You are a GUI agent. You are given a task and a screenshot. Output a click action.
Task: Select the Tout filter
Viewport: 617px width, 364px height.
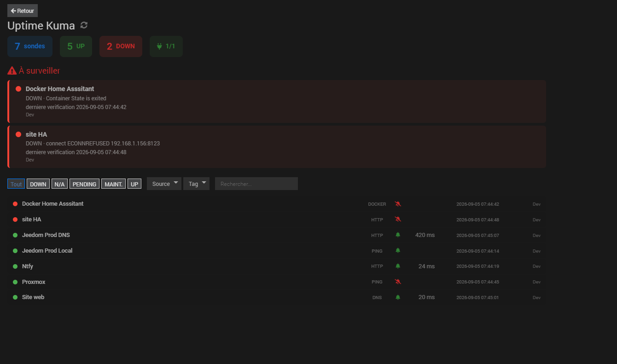tap(16, 184)
